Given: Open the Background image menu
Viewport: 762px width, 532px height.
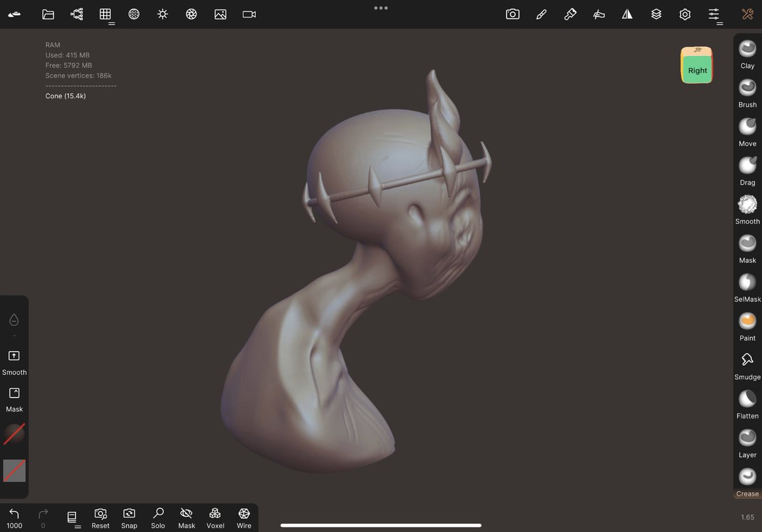Looking at the screenshot, I should click(x=220, y=14).
